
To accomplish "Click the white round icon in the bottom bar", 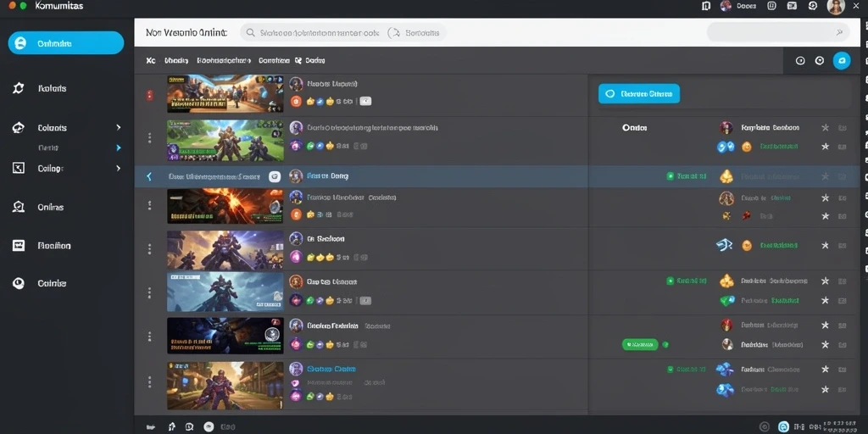I will click(x=209, y=426).
